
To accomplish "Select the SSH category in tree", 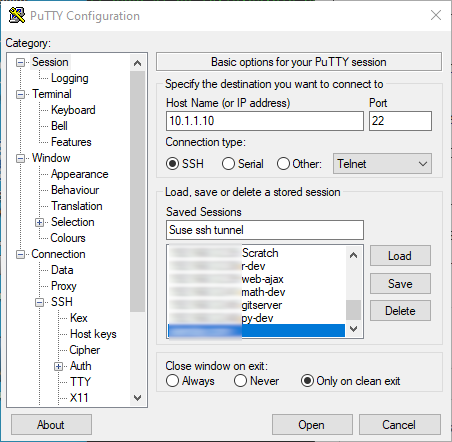I will tap(62, 302).
